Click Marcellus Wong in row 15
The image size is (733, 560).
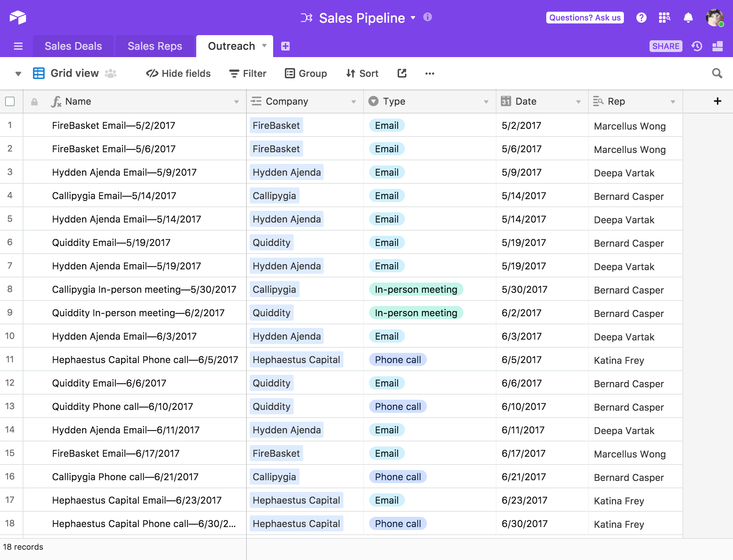[630, 454]
